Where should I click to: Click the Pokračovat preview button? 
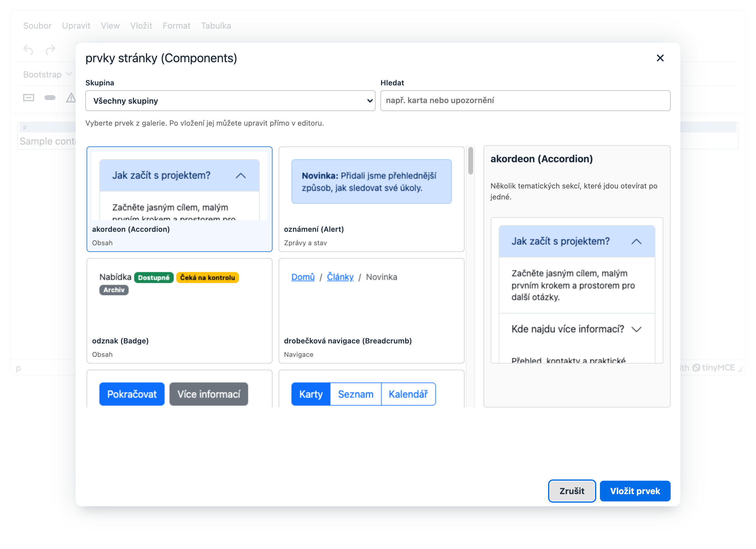coord(132,394)
